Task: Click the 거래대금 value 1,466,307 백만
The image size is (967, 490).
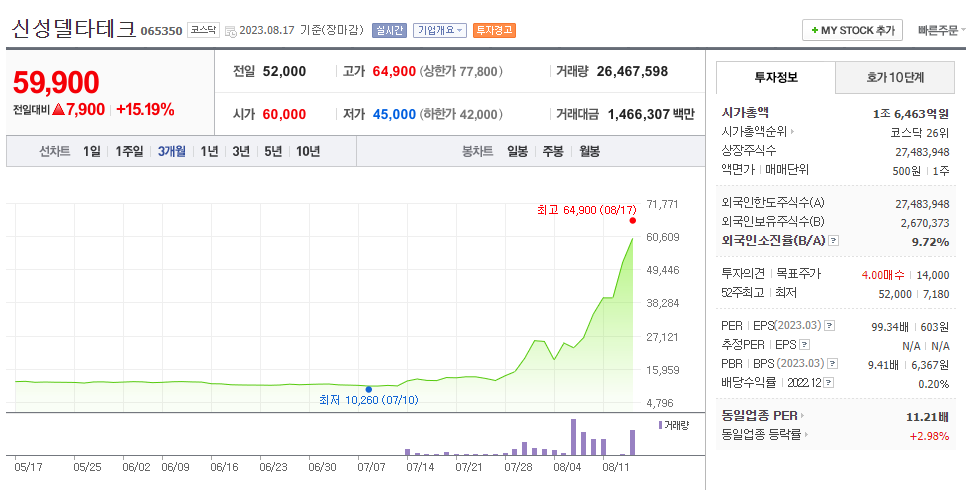Action: click(x=651, y=114)
